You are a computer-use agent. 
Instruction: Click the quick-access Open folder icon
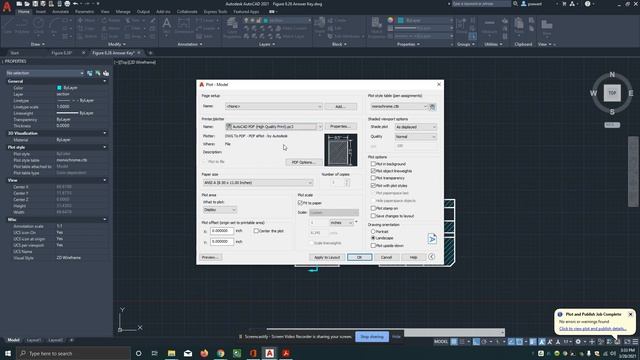tap(27, 4)
